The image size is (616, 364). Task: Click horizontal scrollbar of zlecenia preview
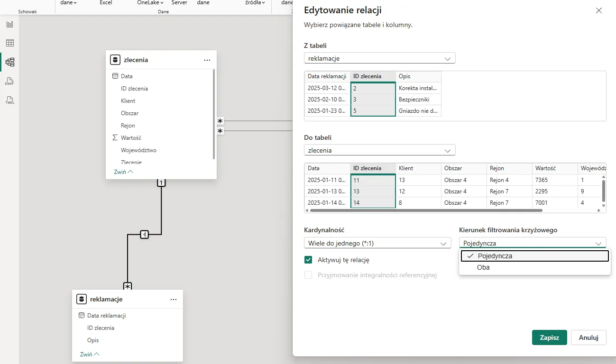(x=417, y=210)
